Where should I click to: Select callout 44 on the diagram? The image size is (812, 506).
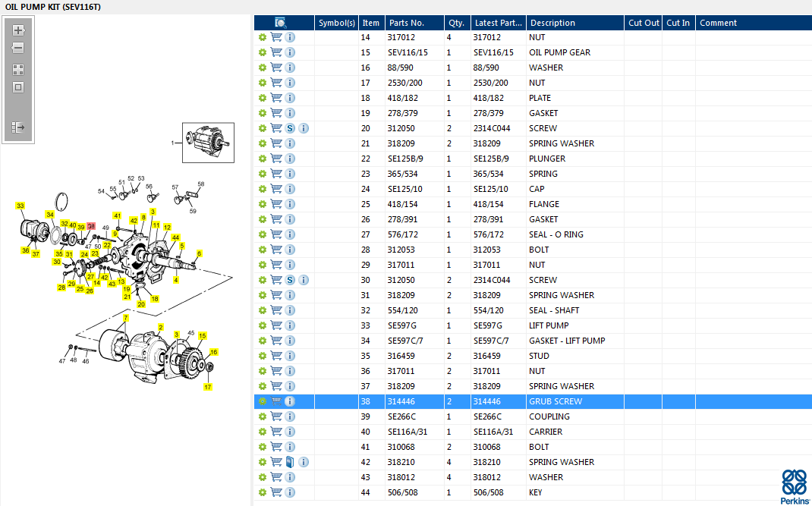pos(175,237)
